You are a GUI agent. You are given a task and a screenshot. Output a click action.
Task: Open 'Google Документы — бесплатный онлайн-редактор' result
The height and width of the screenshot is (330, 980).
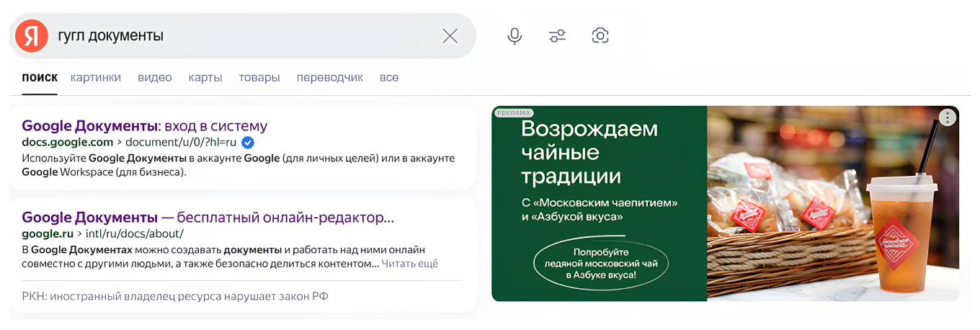point(208,217)
